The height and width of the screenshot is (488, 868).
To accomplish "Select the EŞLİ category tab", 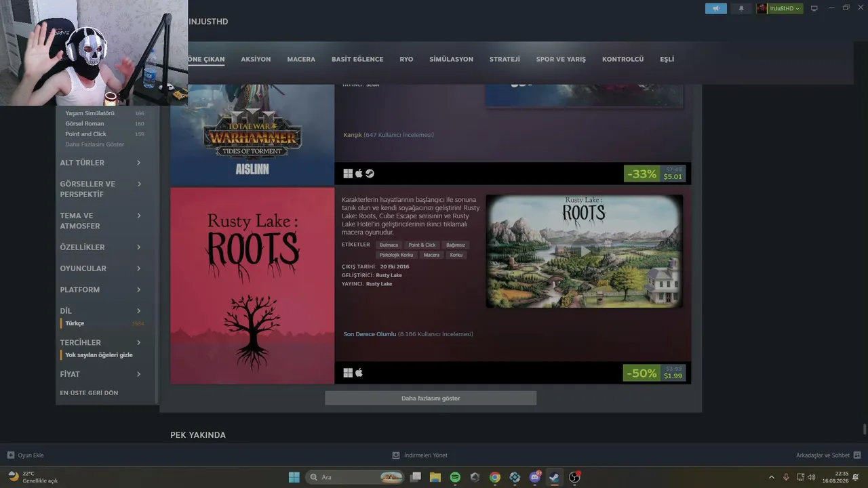I will coord(667,59).
